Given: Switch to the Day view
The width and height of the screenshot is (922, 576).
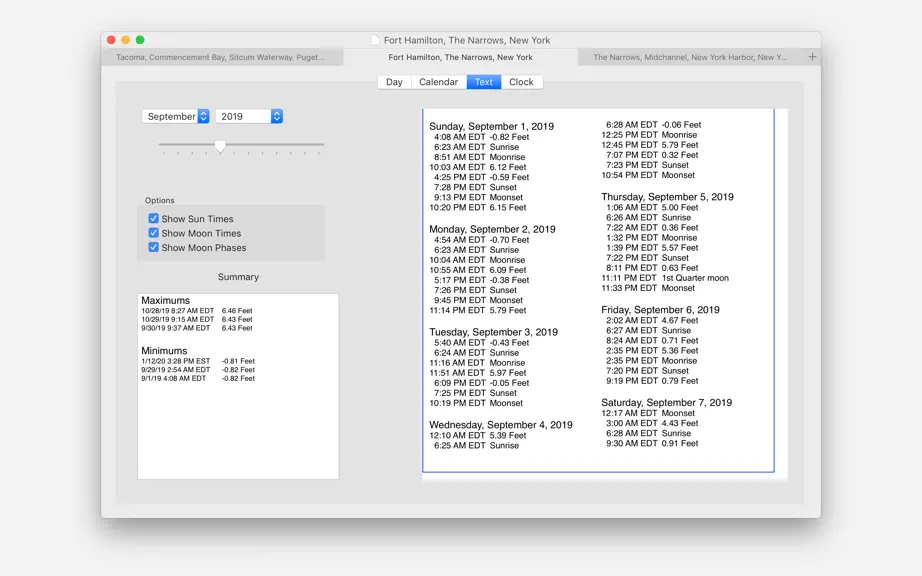Looking at the screenshot, I should [394, 82].
